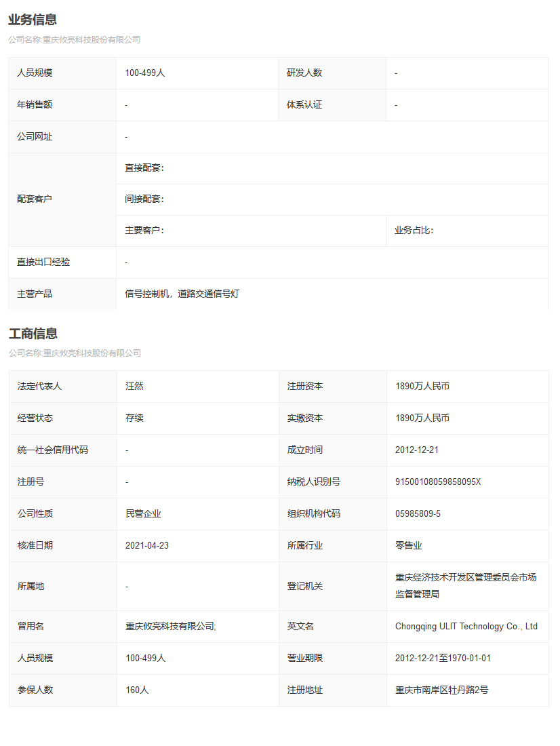
Task: Click the 核准日期 label
Action: pos(35,546)
